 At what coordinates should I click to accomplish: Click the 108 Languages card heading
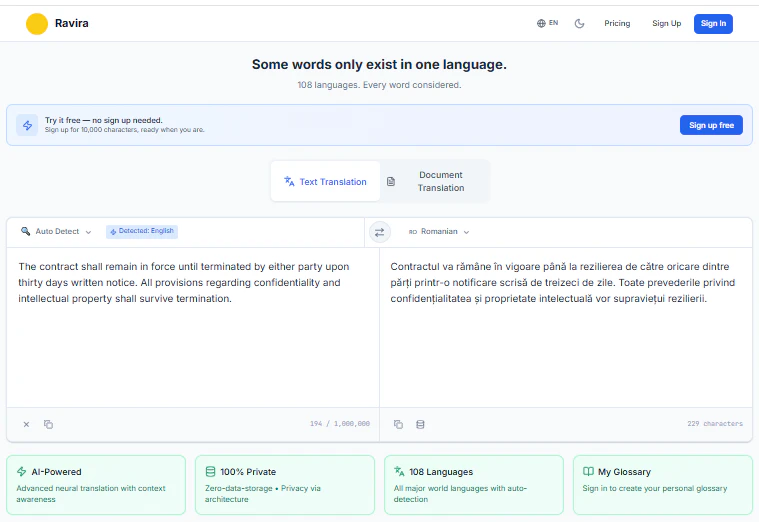441,472
